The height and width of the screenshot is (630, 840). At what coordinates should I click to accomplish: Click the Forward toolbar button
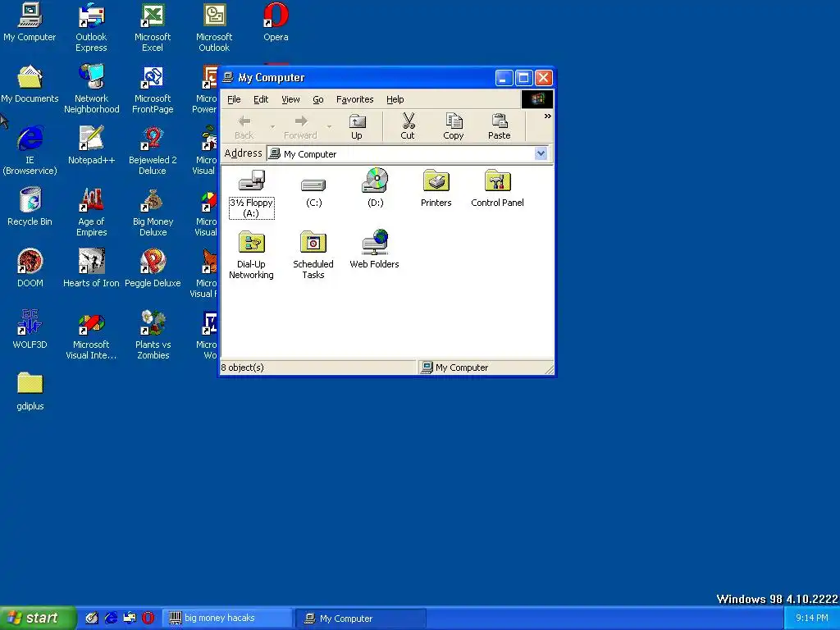coord(300,127)
